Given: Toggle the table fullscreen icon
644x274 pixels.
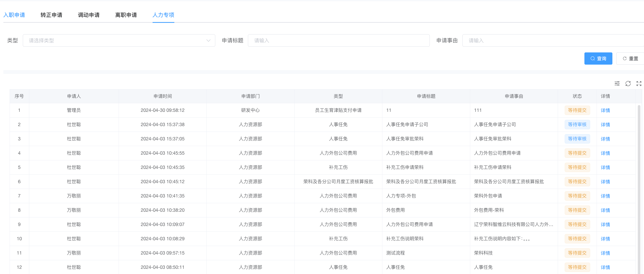Looking at the screenshot, I should [639, 84].
